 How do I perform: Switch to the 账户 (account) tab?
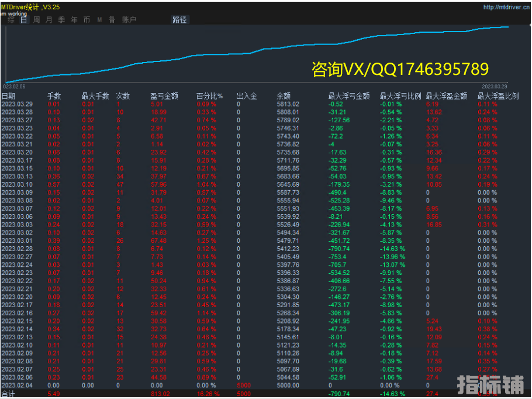pos(129,20)
